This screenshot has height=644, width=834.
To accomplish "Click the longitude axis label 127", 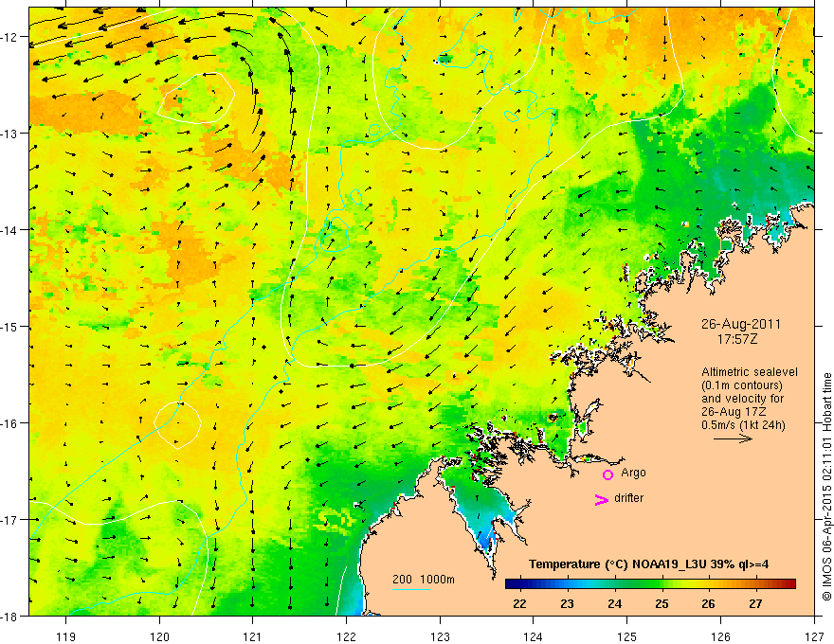I will tap(814, 636).
